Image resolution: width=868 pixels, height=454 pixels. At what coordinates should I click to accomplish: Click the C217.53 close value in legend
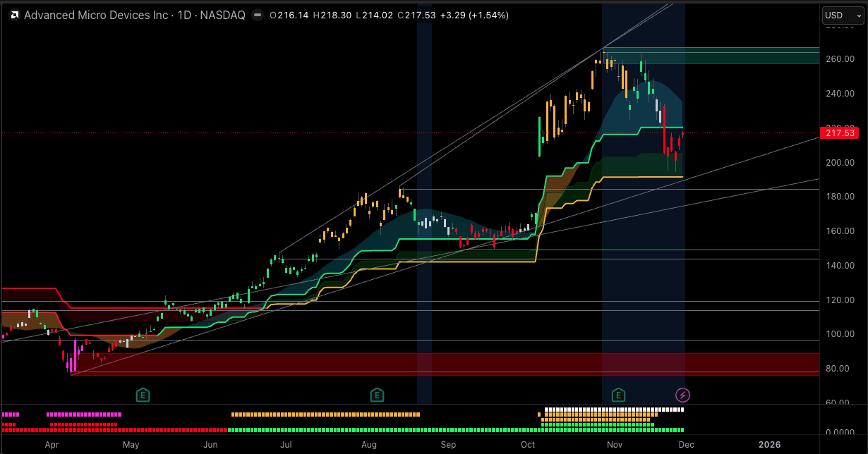pyautogui.click(x=416, y=15)
